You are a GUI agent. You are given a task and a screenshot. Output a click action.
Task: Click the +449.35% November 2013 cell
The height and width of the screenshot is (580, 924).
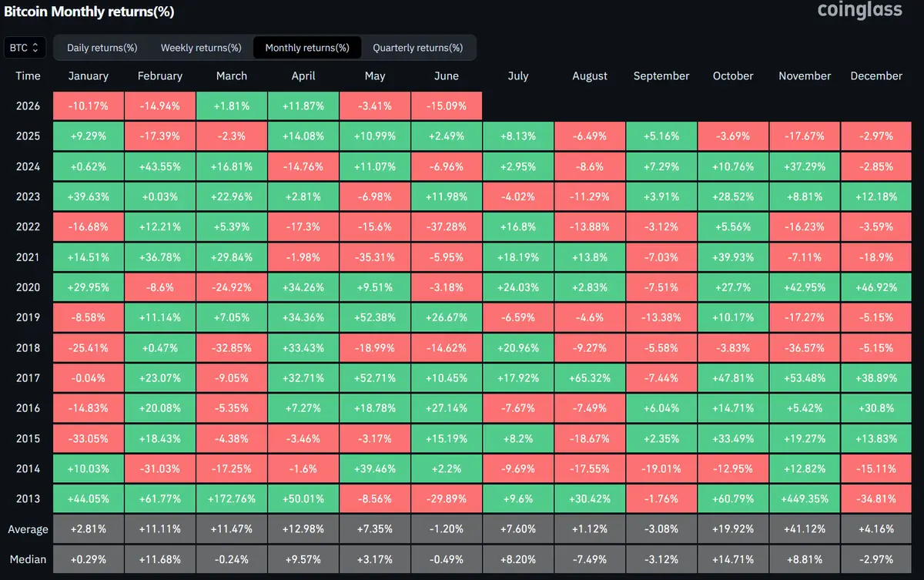coord(805,499)
